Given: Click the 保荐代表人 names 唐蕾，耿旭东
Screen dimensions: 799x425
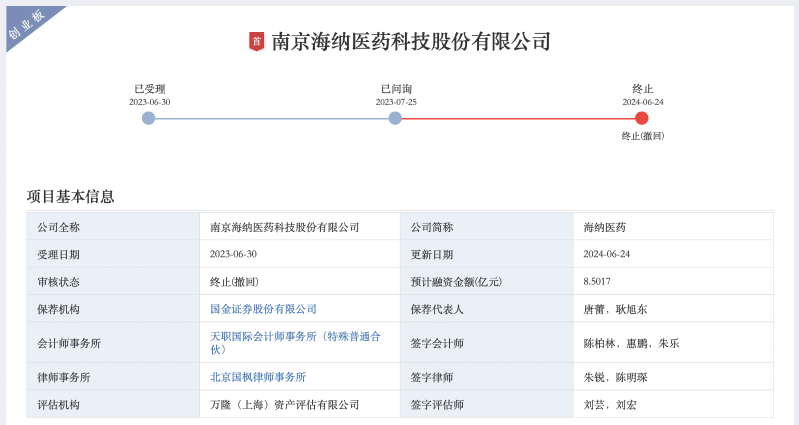Looking at the screenshot, I should coord(615,309).
